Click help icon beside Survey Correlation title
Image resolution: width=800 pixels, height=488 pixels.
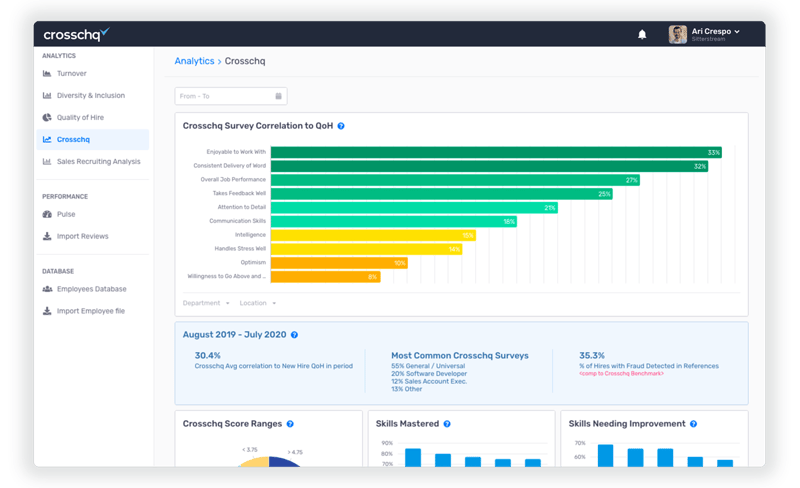pyautogui.click(x=341, y=126)
